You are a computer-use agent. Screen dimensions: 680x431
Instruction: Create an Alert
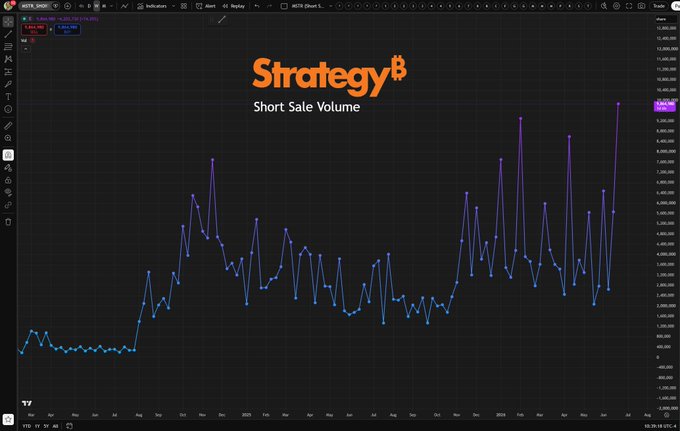pyautogui.click(x=206, y=6)
